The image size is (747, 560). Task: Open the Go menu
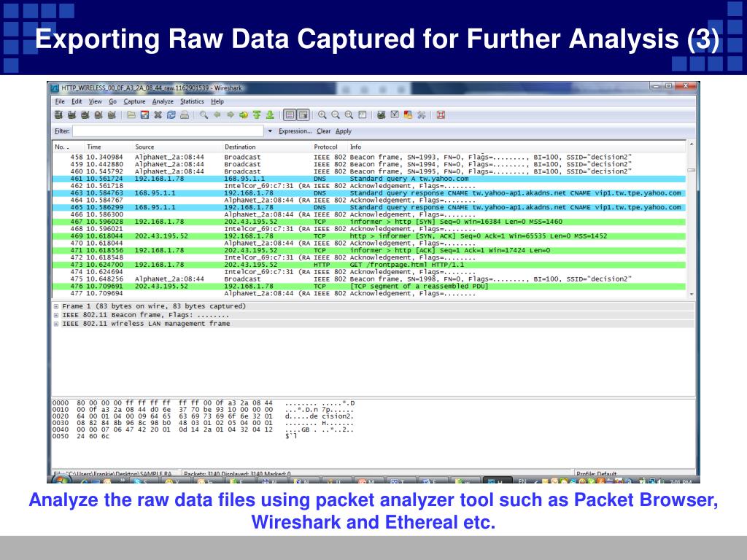click(x=113, y=101)
